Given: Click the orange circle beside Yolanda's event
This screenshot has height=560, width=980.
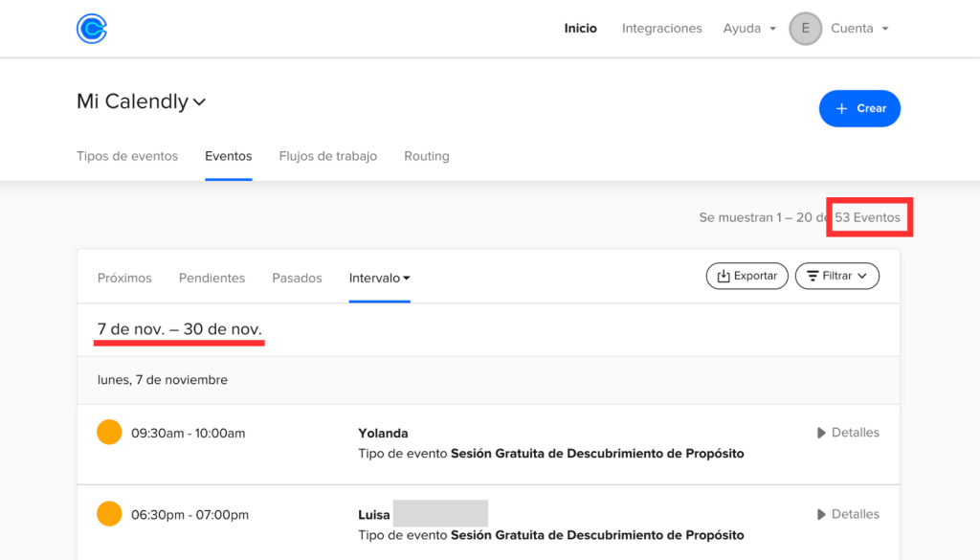Looking at the screenshot, I should click(109, 433).
